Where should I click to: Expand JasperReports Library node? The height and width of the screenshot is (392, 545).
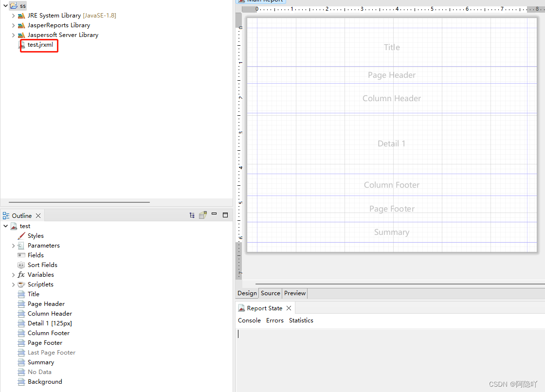pyautogui.click(x=13, y=25)
